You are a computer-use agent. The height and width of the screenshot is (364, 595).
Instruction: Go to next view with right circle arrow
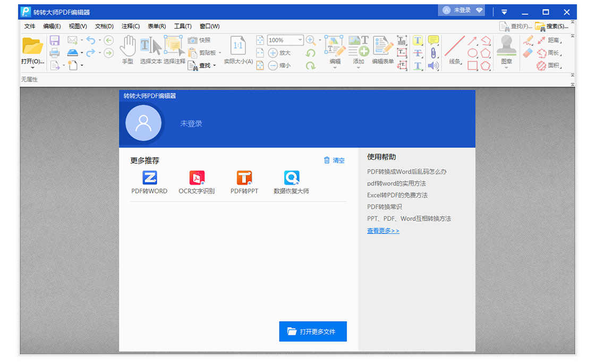coord(109,53)
